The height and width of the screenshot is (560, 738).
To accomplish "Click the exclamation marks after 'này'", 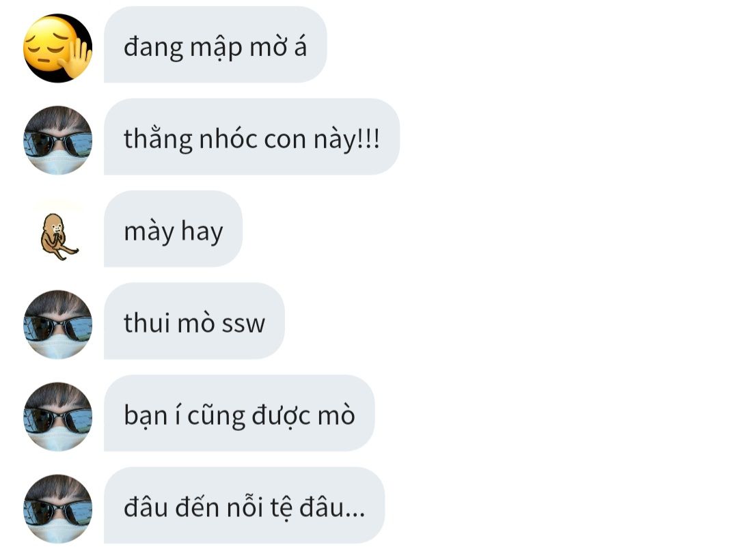I will coord(368,139).
